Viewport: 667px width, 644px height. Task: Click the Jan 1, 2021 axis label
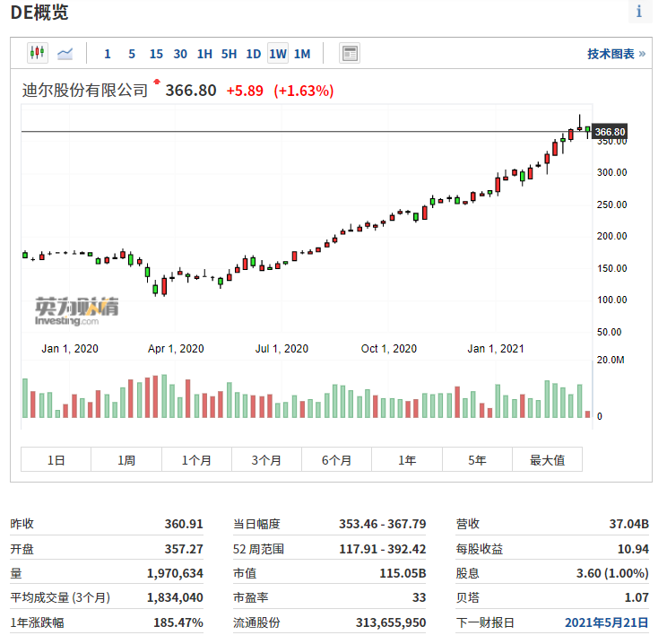click(x=496, y=349)
